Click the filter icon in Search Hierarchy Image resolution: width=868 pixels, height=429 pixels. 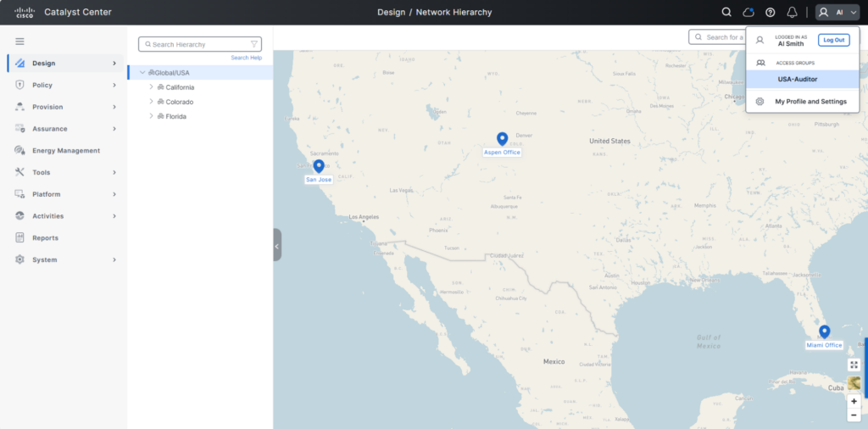click(x=253, y=44)
